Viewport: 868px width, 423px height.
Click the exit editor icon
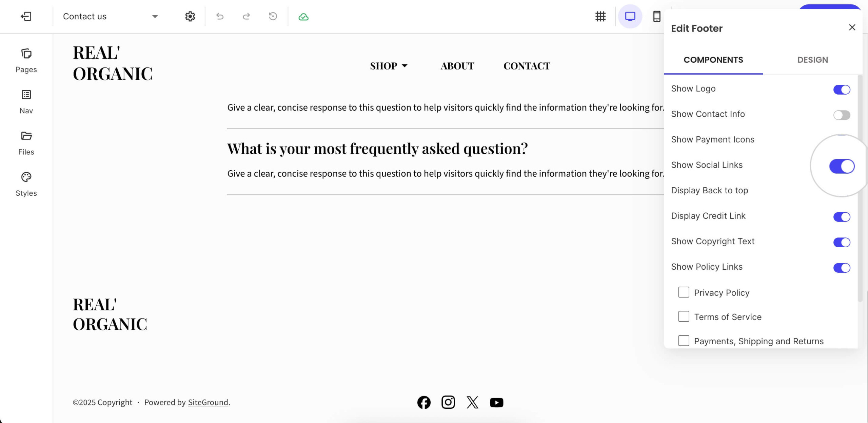(x=26, y=16)
